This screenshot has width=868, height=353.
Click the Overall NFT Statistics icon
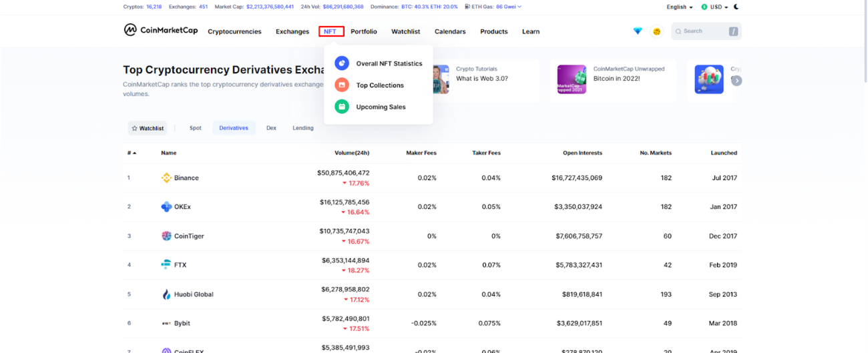(x=342, y=63)
